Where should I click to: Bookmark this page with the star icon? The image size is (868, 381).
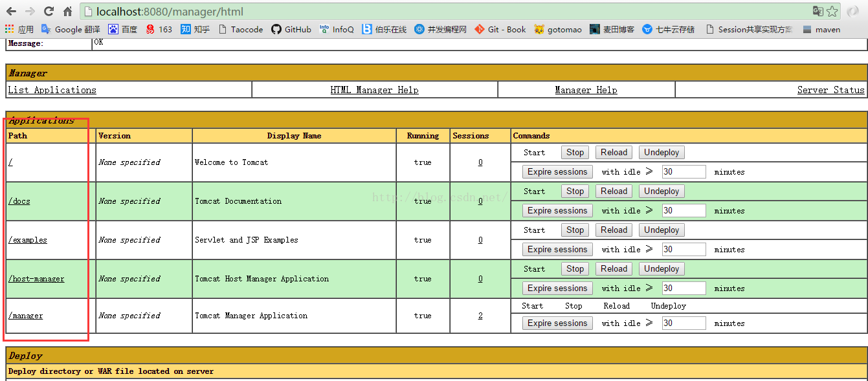point(832,11)
